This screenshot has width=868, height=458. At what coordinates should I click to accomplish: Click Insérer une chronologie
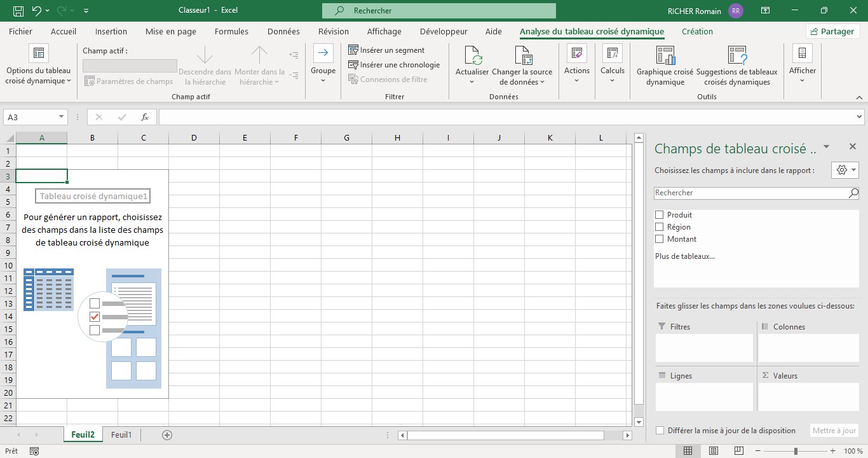[x=394, y=65]
